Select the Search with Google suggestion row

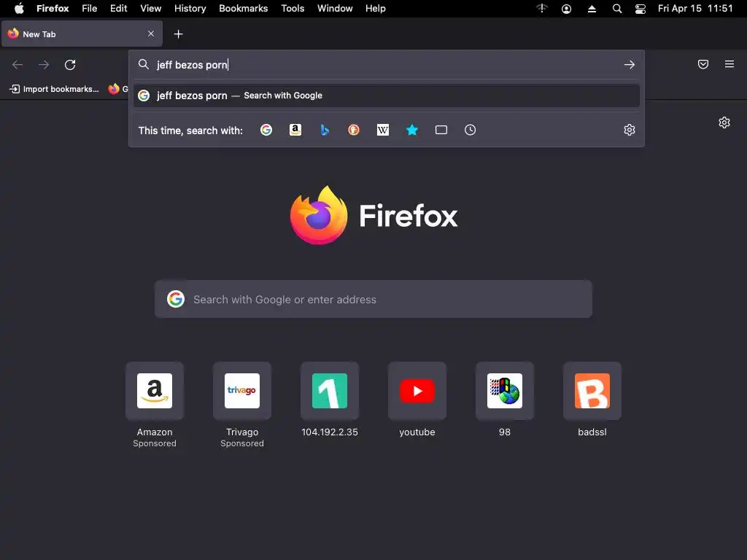387,96
